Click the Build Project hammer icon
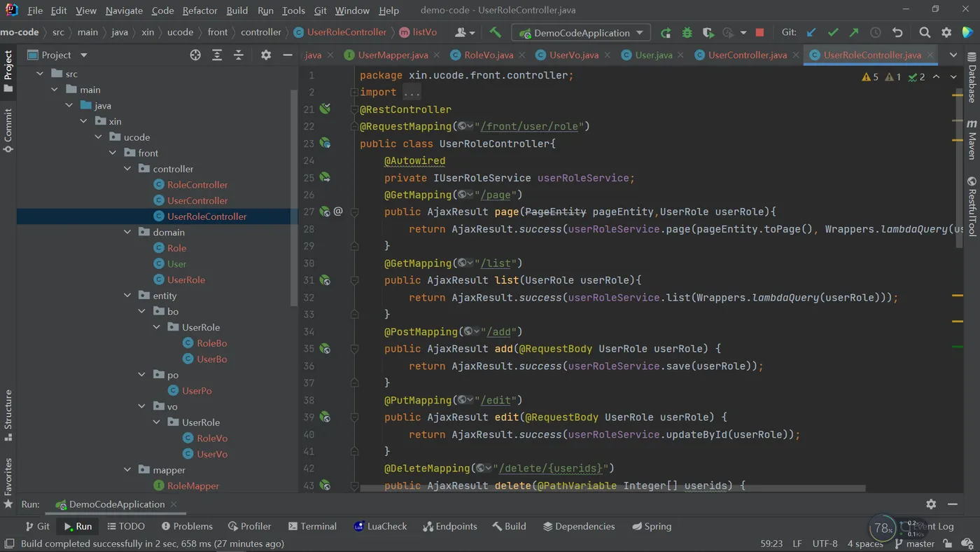This screenshot has width=980, height=552. tap(496, 32)
